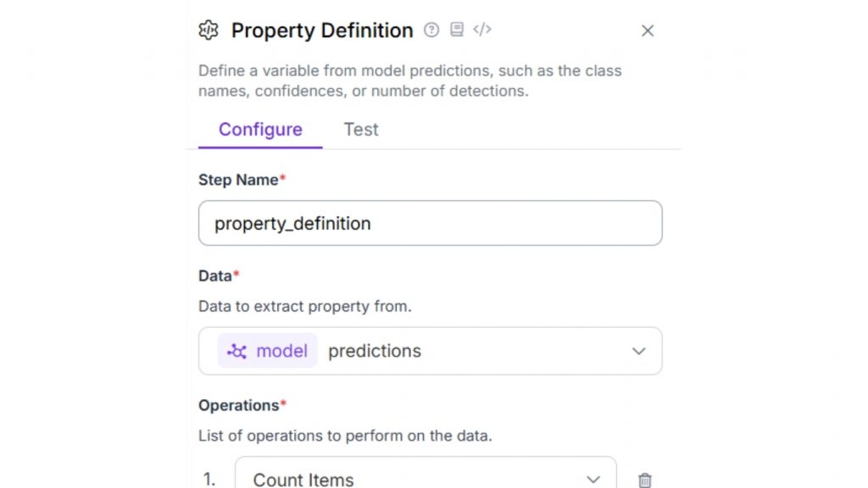Screen dimensions: 868x488
Task: Click the Data field label
Action: [215, 275]
